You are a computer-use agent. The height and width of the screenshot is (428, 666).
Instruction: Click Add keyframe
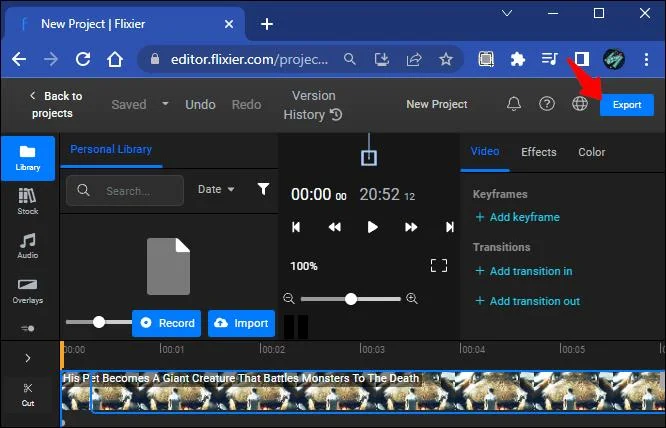[x=517, y=217]
